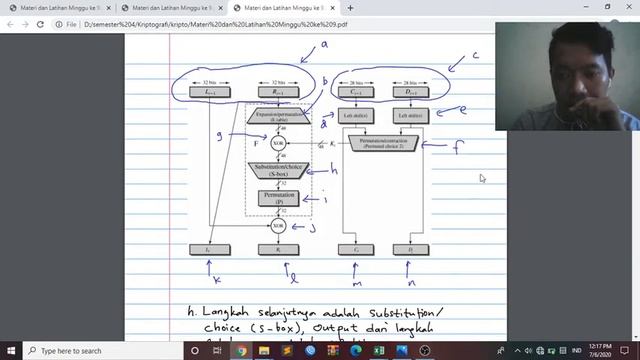The height and width of the screenshot is (360, 640).
Task: Close the first browser tab
Action: 109,8
